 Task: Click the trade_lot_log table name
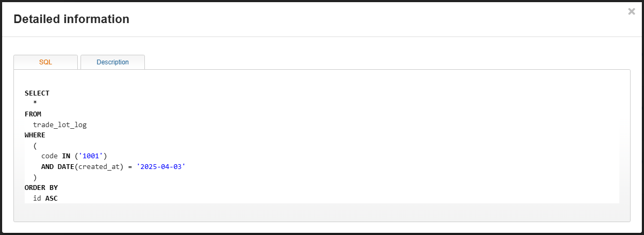pos(60,124)
